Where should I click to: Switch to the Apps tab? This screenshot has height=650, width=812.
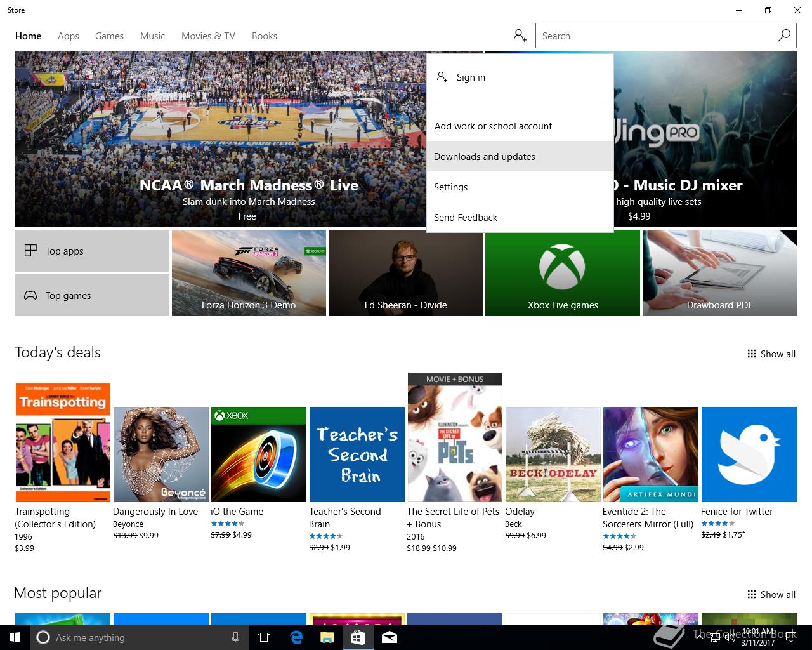(69, 36)
